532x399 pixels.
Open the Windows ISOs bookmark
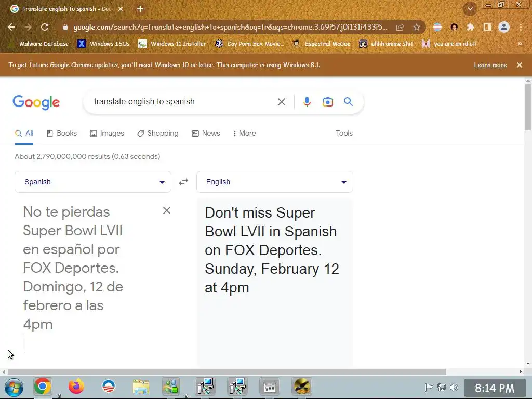[103, 44]
